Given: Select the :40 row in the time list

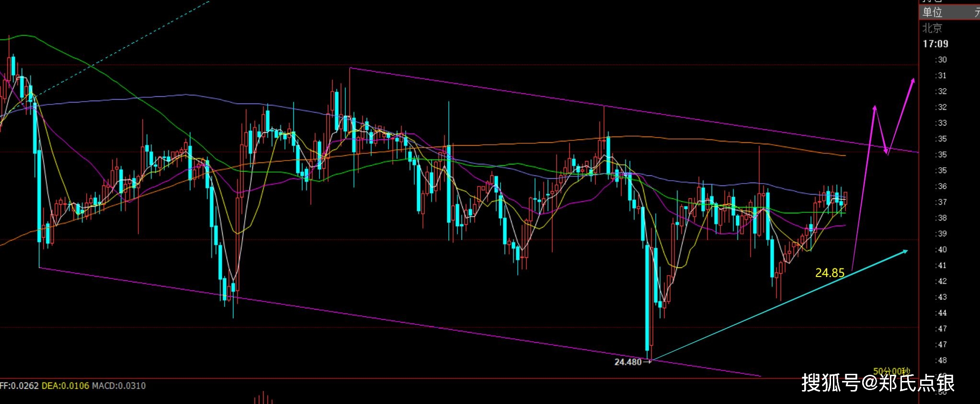Looking at the screenshot, I should click(x=941, y=250).
